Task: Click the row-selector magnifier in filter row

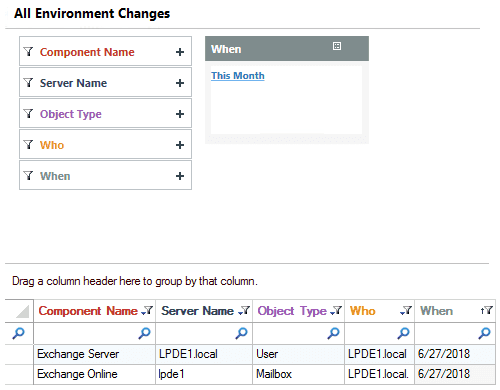Action: pyautogui.click(x=19, y=333)
